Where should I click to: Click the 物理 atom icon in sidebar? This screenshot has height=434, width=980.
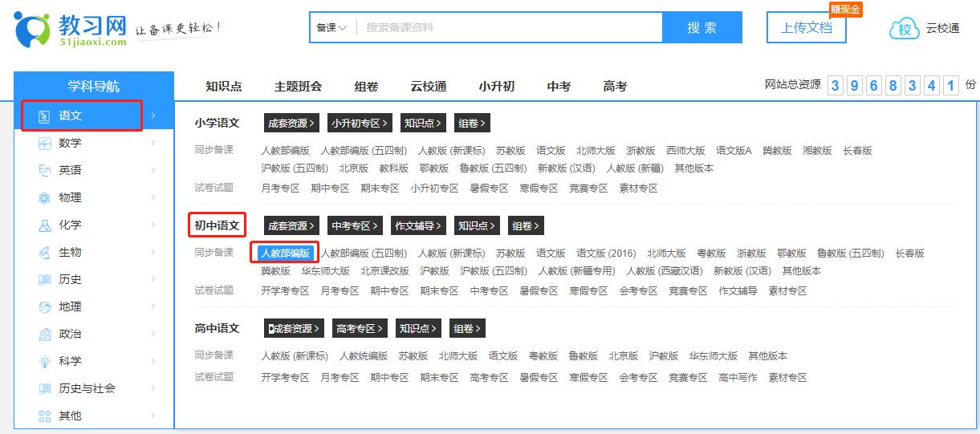[45, 197]
